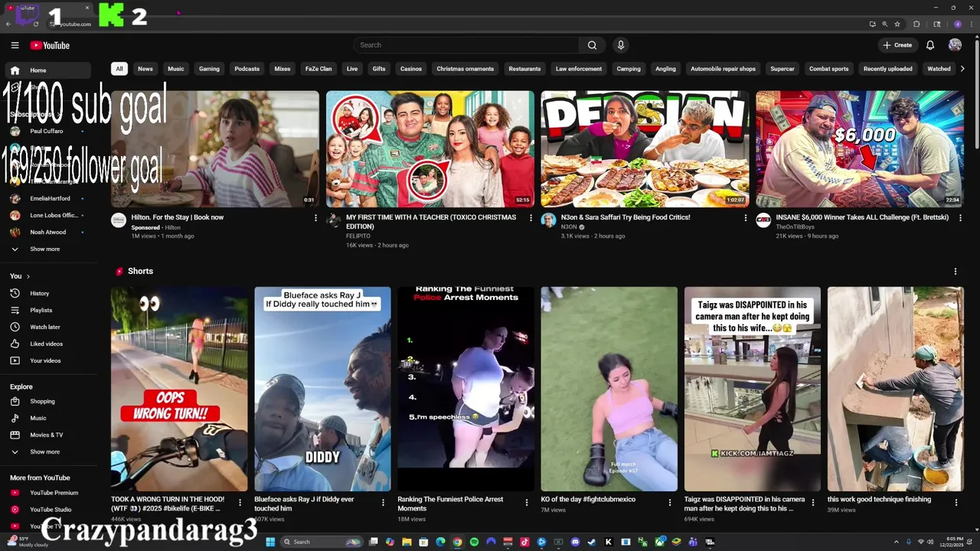This screenshot has width=980, height=551.
Task: Click the Windows taskbar search box
Action: tap(321, 542)
